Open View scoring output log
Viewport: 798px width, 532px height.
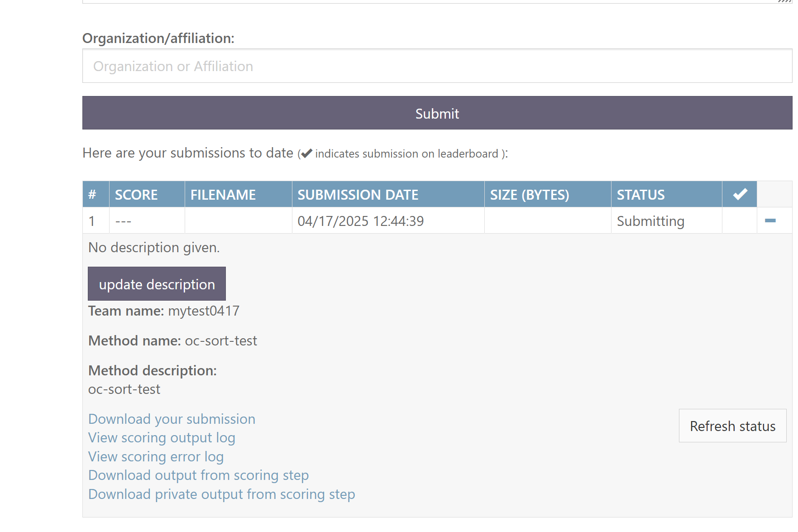(162, 438)
